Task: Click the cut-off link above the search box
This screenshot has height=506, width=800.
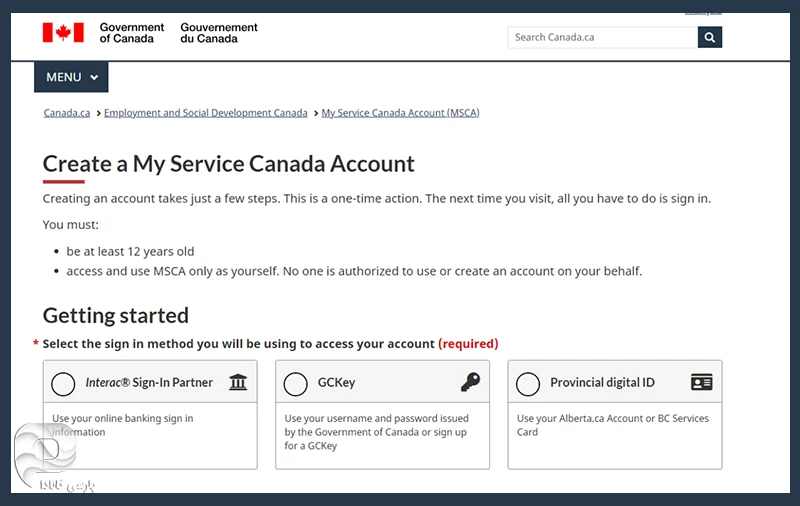Action: [702, 11]
